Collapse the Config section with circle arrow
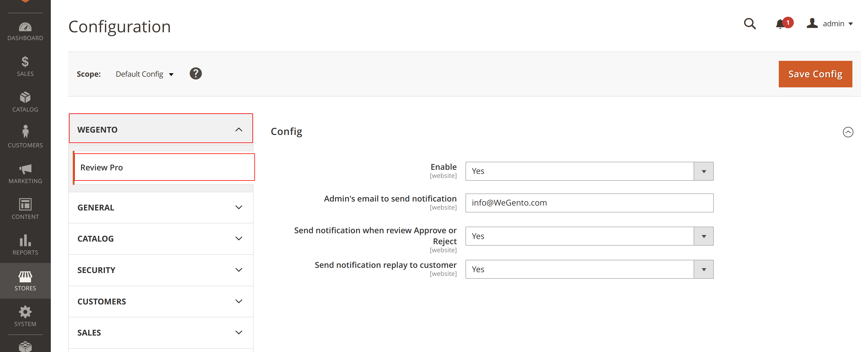 [x=848, y=132]
